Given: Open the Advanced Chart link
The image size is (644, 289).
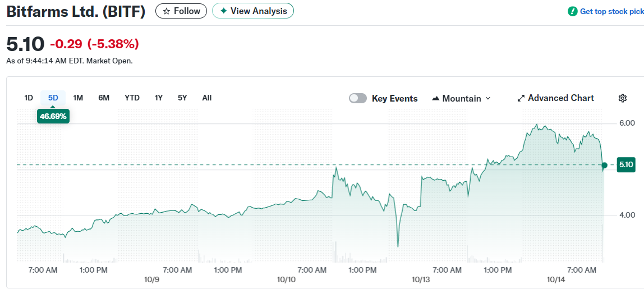Looking at the screenshot, I should coord(560,98).
